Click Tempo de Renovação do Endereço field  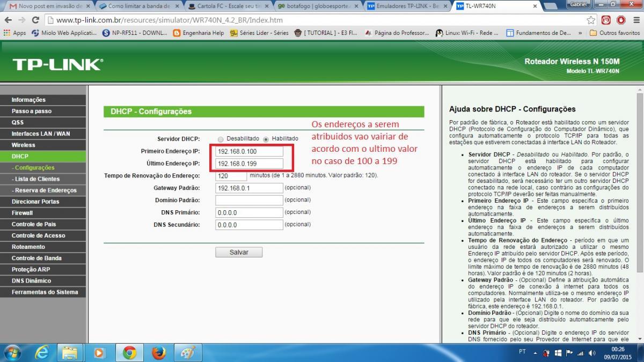(231, 175)
